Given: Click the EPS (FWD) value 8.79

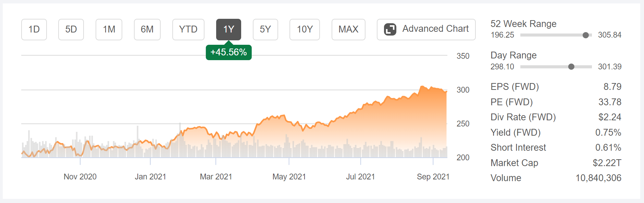Looking at the screenshot, I should [x=613, y=87].
